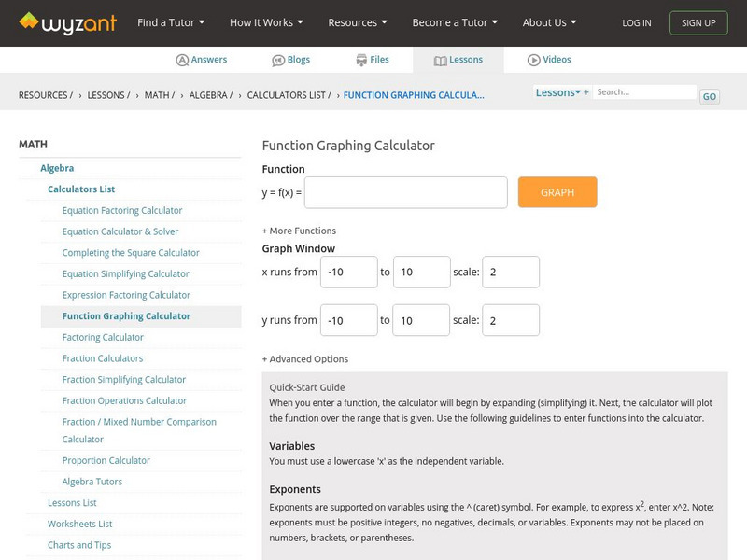This screenshot has width=747, height=560.
Task: Click into the Search lessons field
Action: (x=644, y=92)
